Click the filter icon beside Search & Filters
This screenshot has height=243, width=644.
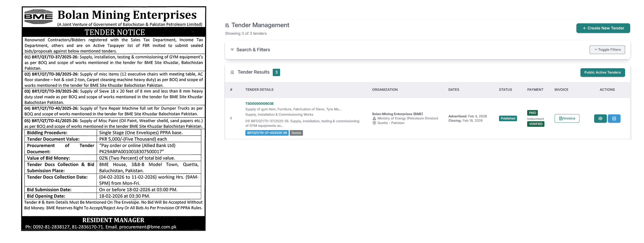pos(232,50)
